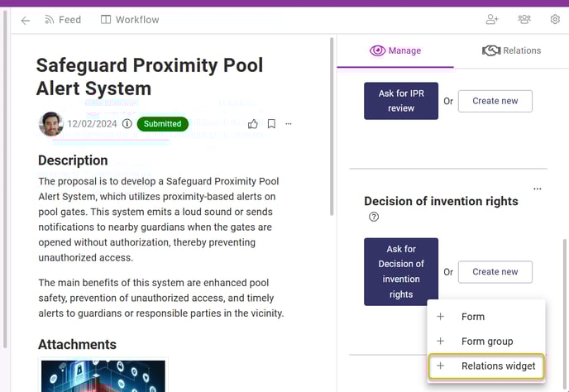Viewport: 569px width, 392px height.
Task: Open the Feed view
Action: 63,20
